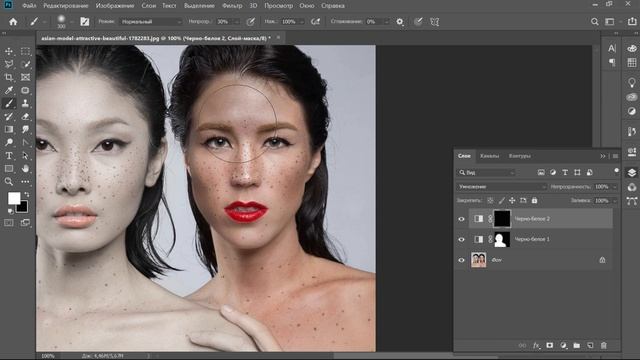Select the Gradient tool

click(9, 129)
